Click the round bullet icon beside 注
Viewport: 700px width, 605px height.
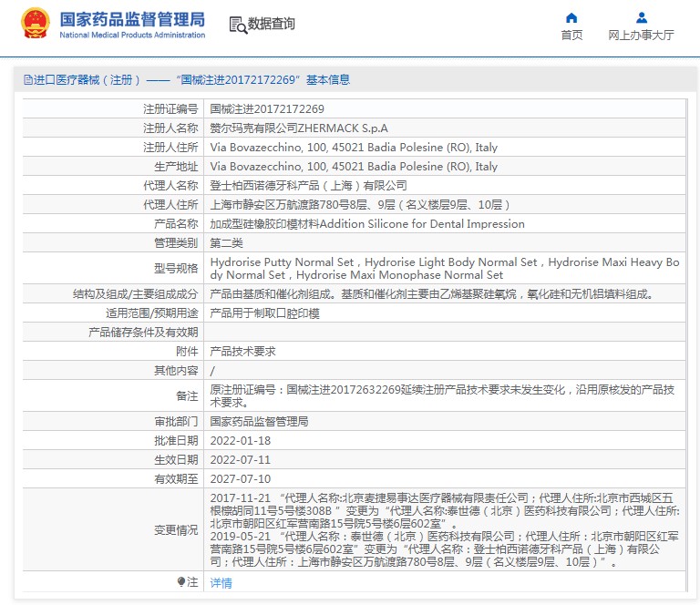(x=181, y=582)
